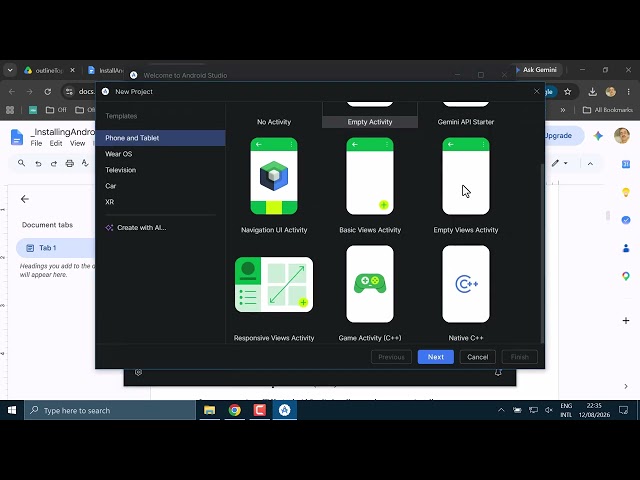
Task: Reload the page in Chrome
Action: pos(48,92)
